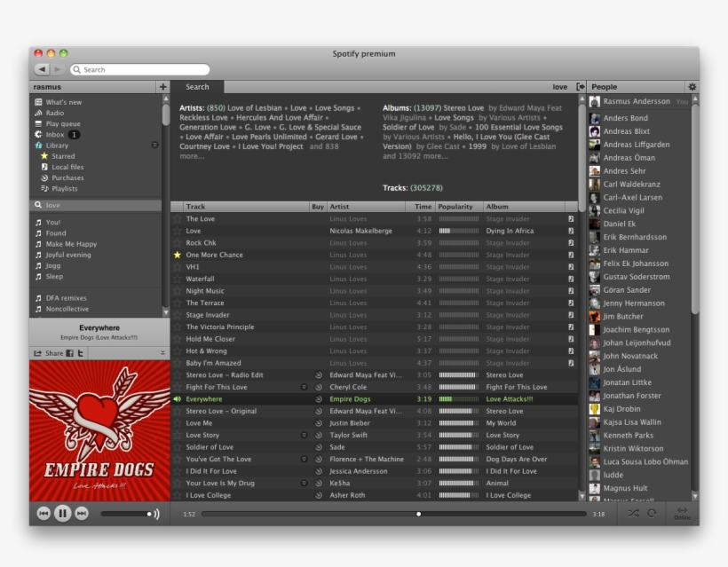This screenshot has height=567, width=728.
Task: Star the I Love College track
Action: click(177, 495)
